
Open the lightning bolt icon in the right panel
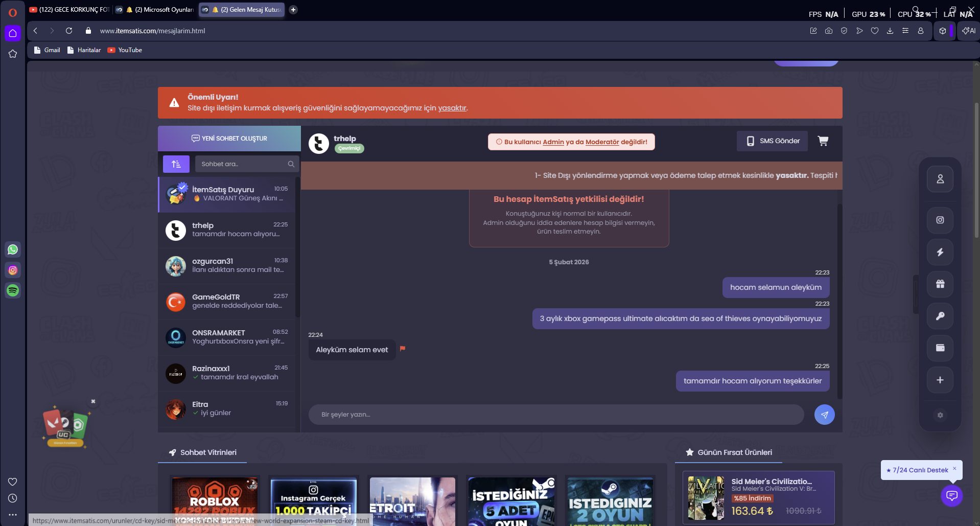coord(940,252)
